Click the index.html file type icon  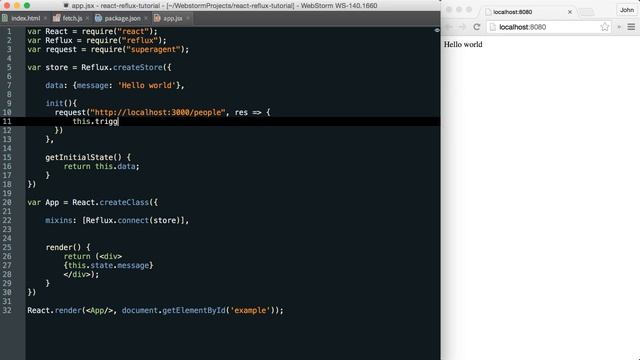[x=5, y=18]
